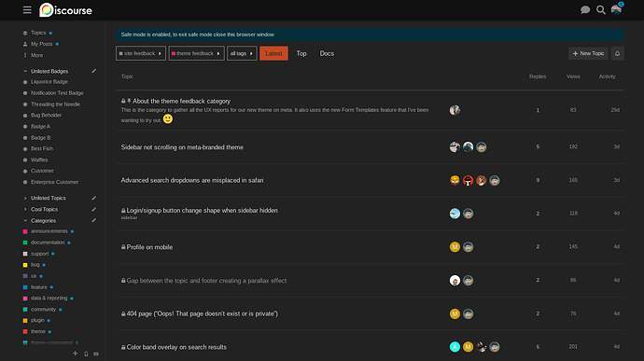Click first avatar in Advanced search dropdowns row
This screenshot has height=361, width=644.
click(455, 180)
